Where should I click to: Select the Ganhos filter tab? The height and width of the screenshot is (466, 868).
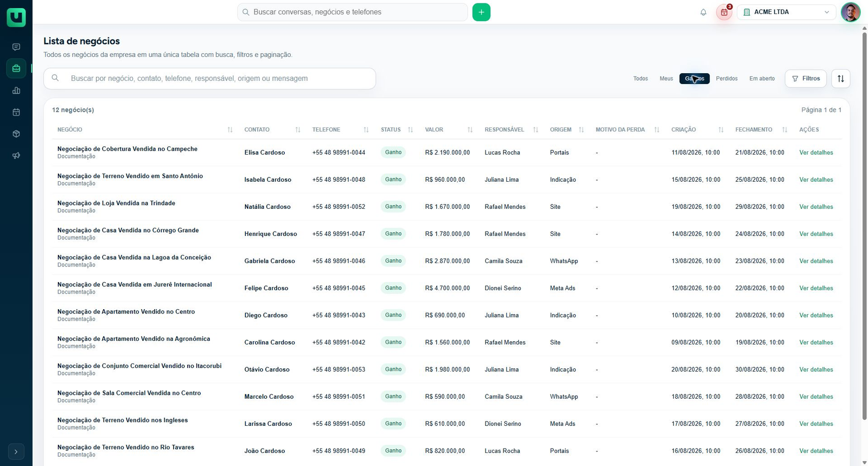pyautogui.click(x=694, y=79)
